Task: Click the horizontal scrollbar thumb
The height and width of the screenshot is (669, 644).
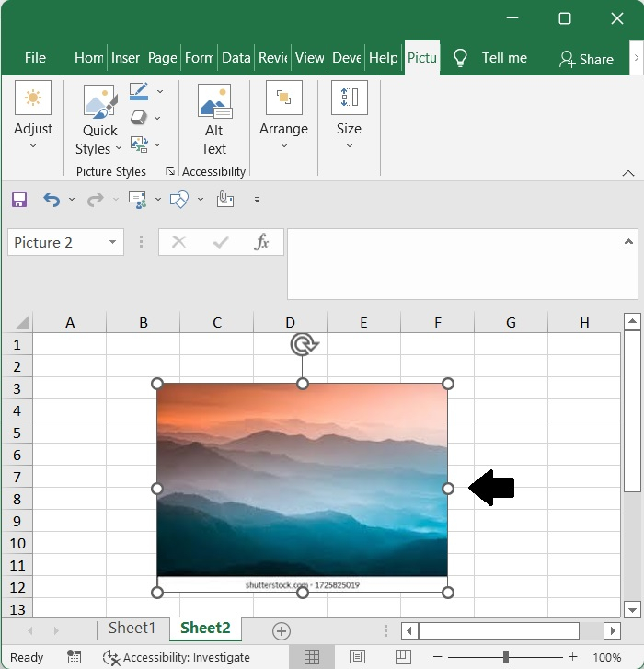Action: [499, 630]
